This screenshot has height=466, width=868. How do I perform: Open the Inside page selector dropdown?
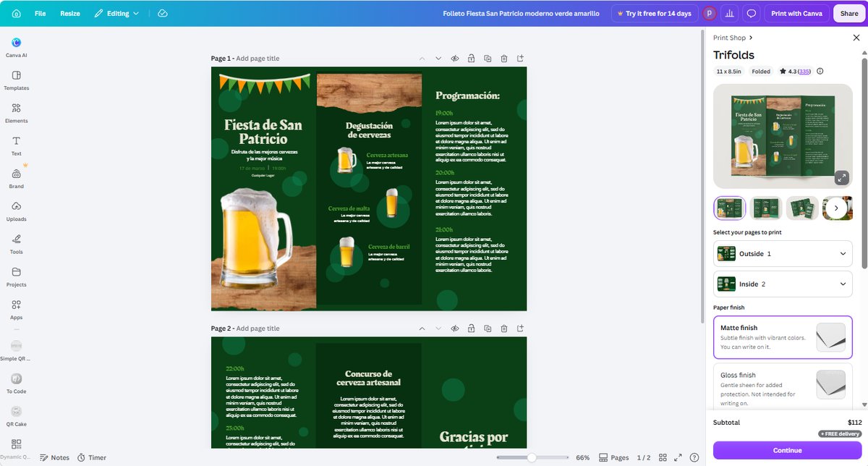click(783, 284)
